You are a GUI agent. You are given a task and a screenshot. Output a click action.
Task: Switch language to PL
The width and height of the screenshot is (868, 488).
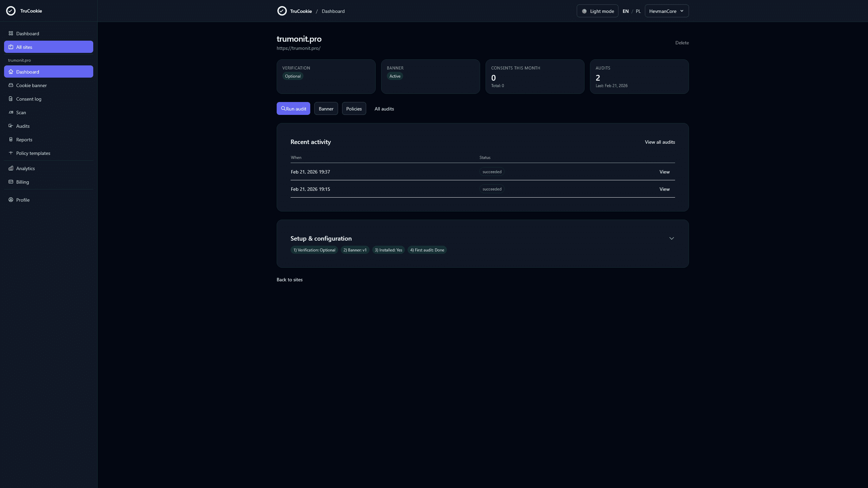(638, 11)
